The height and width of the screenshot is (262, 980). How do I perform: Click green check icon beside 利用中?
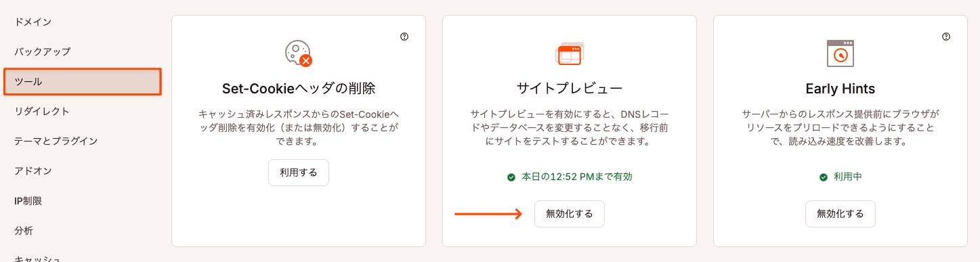[x=824, y=177]
